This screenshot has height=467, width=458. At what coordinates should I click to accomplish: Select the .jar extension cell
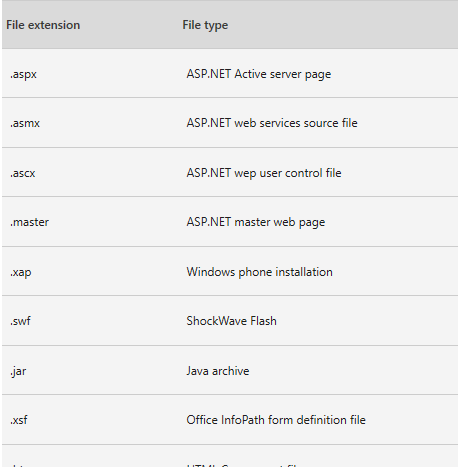(18, 371)
